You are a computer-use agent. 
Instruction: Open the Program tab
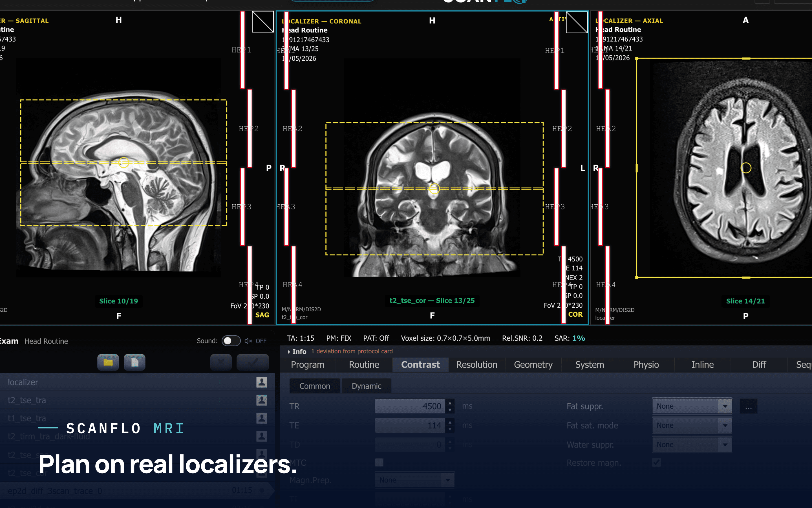pos(308,365)
